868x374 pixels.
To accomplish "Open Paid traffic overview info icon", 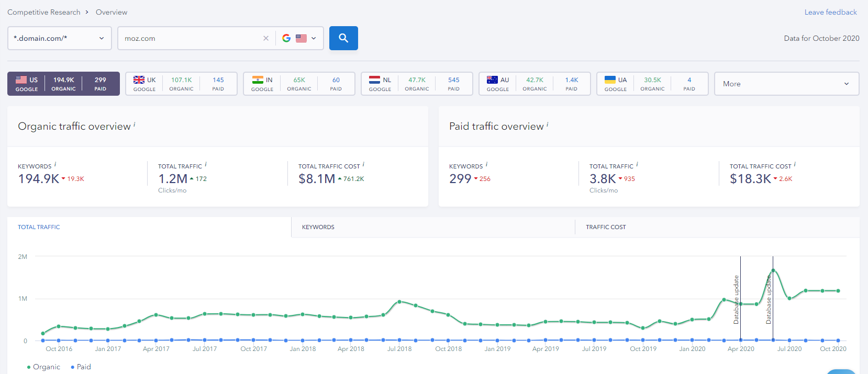I will 548,124.
